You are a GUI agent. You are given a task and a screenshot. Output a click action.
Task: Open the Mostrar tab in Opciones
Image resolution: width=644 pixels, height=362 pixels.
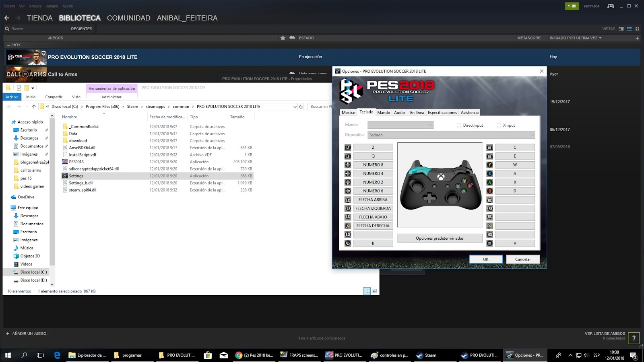pyautogui.click(x=349, y=113)
